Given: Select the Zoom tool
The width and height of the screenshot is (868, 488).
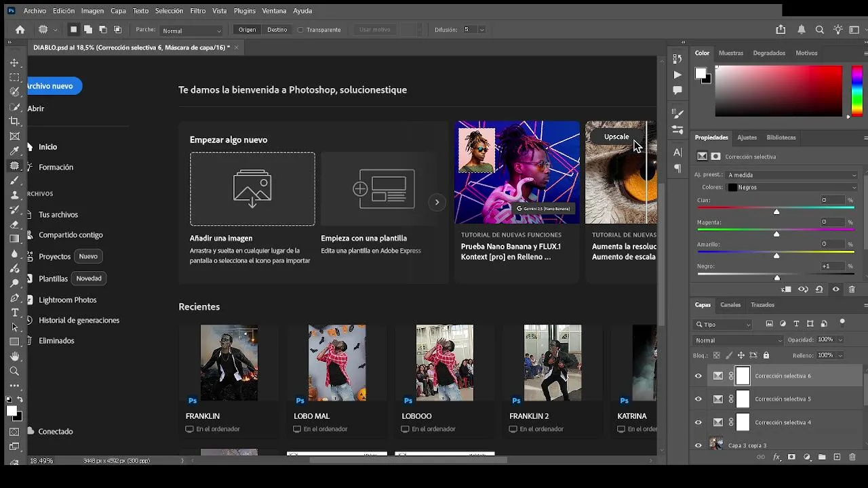Looking at the screenshot, I should (14, 371).
